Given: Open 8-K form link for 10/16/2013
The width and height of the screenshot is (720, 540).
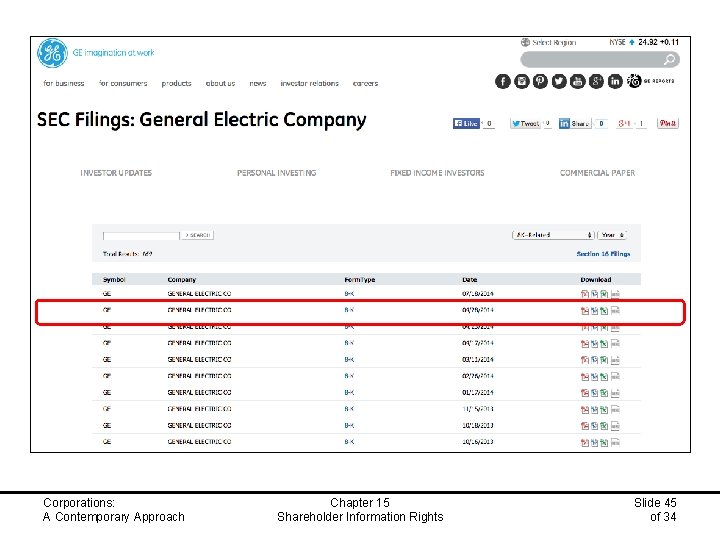Looking at the screenshot, I should click(349, 442).
